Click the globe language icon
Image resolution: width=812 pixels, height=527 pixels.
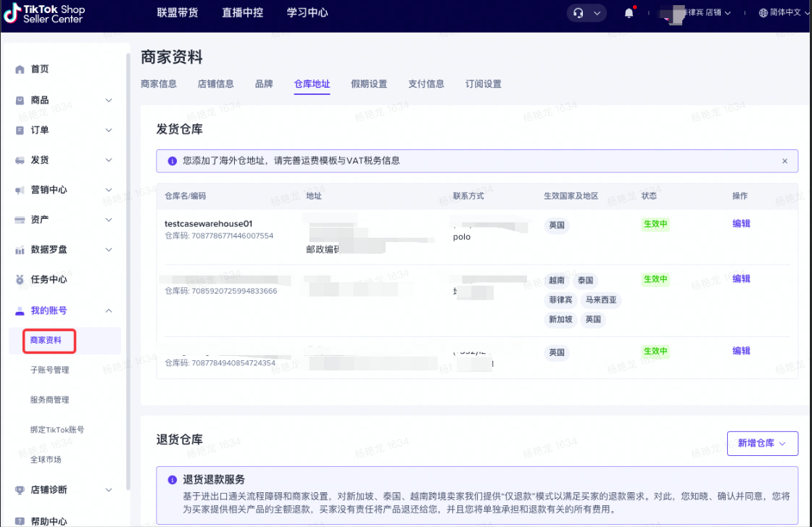pyautogui.click(x=763, y=13)
